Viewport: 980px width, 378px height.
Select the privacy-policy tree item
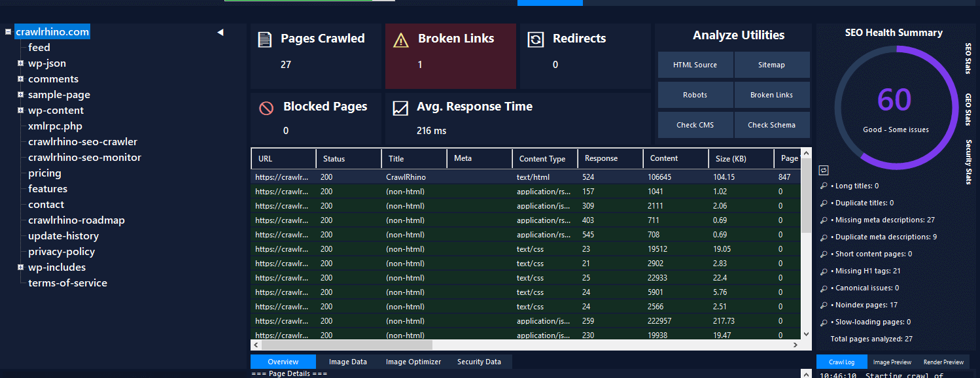[61, 251]
